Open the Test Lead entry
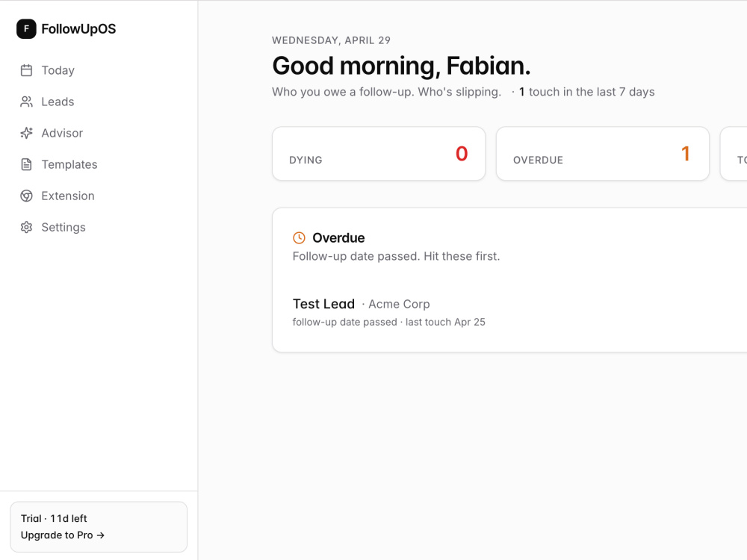Viewport: 747px width, 560px height. pos(323,304)
